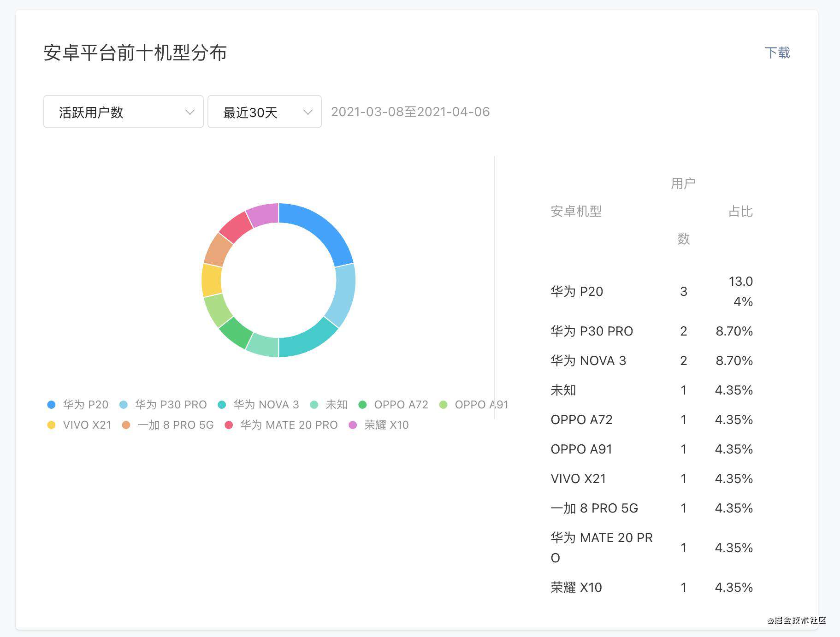Click the yellow VIVO X21 donut segment
Screen dimensions: 840x637
pos(211,280)
